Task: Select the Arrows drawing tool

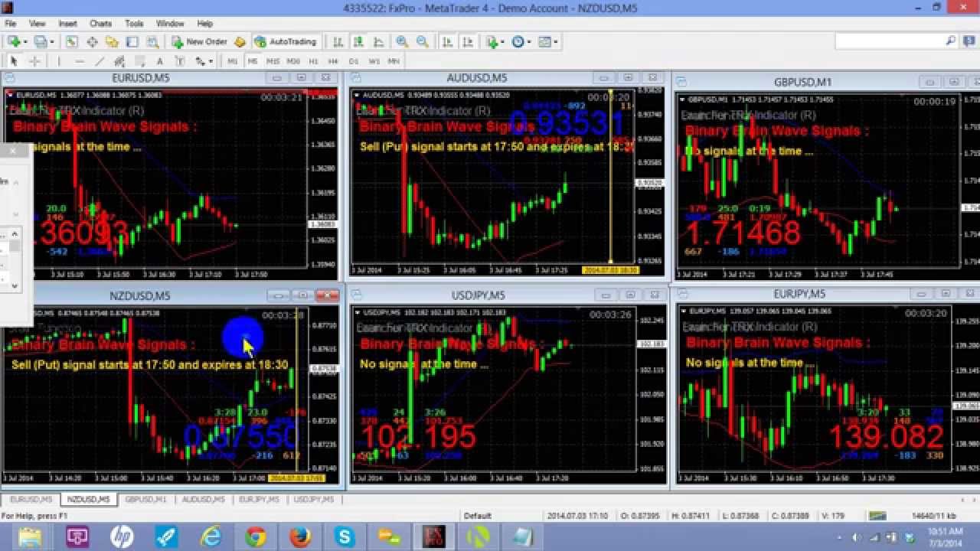Action: click(x=199, y=61)
